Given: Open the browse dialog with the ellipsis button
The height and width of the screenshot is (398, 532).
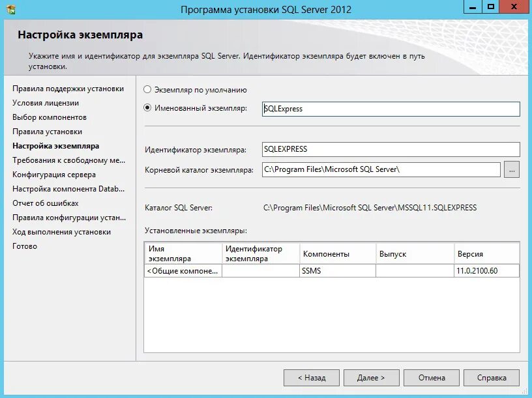Looking at the screenshot, I should [x=512, y=169].
